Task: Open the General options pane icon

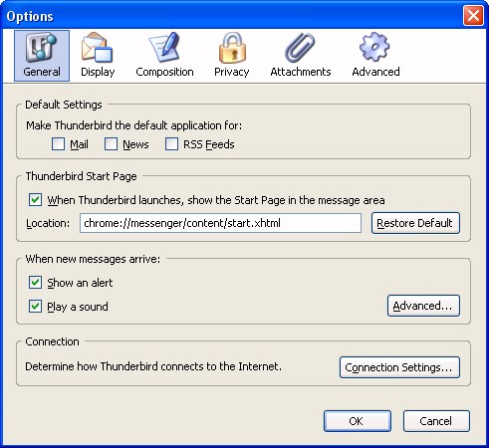Action: pos(42,48)
